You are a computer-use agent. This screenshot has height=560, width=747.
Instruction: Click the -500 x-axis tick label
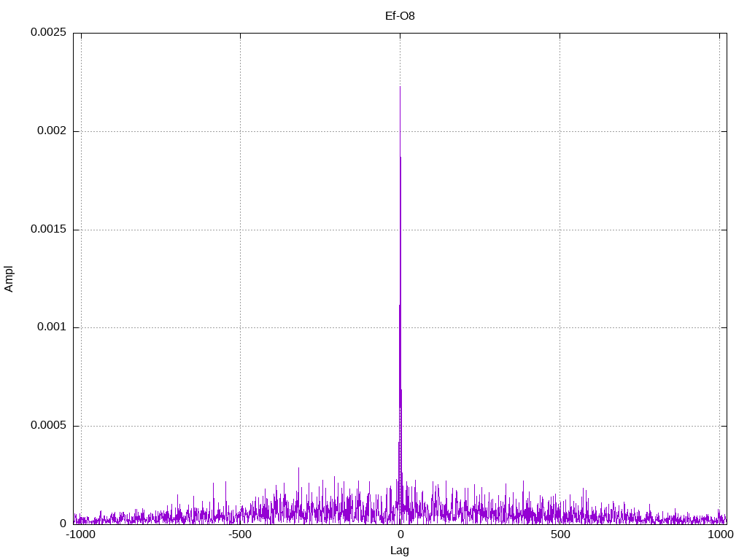click(239, 534)
